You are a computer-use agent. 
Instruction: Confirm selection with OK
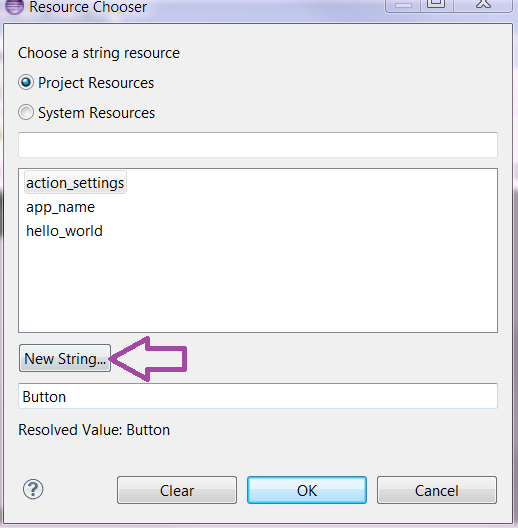307,490
